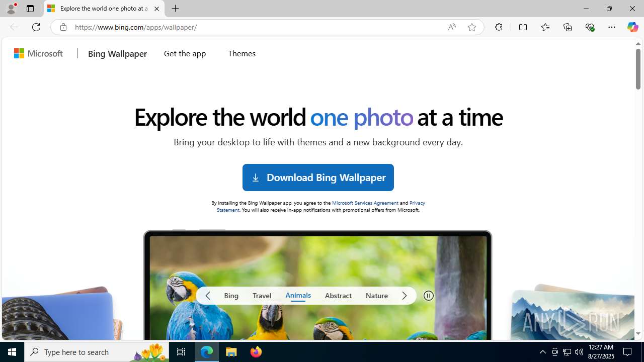The height and width of the screenshot is (362, 644).
Task: Open Copilot sidebar
Action: [x=632, y=27]
